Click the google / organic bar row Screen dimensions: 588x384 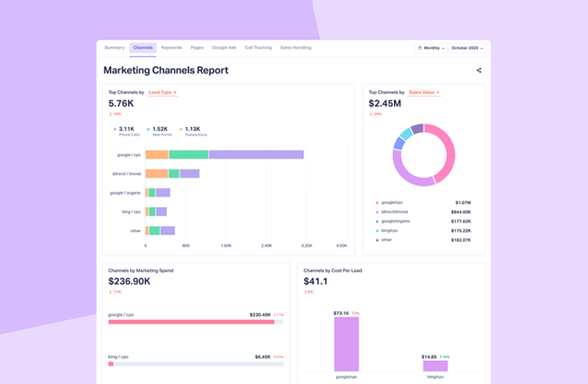point(158,192)
